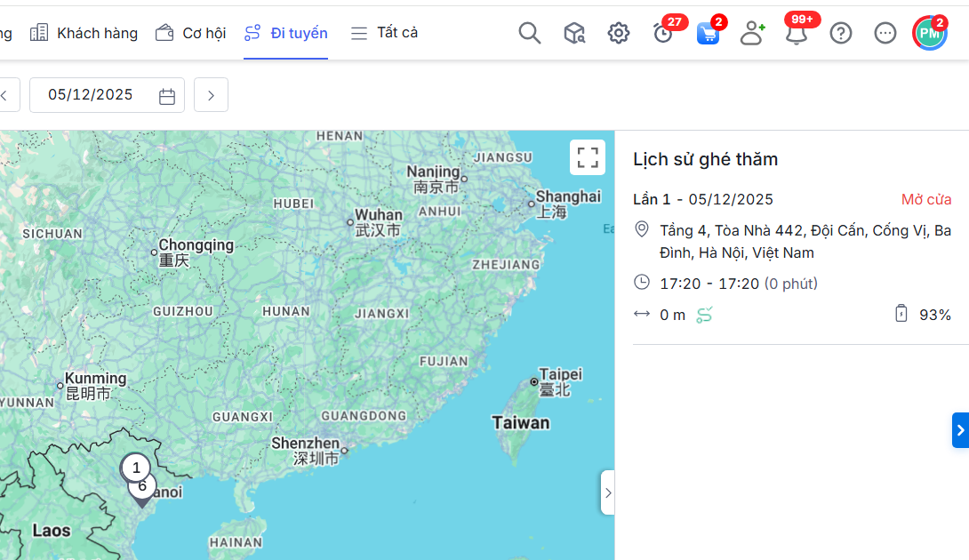969x560 pixels.
Task: Click the add user icon
Action: click(x=752, y=34)
